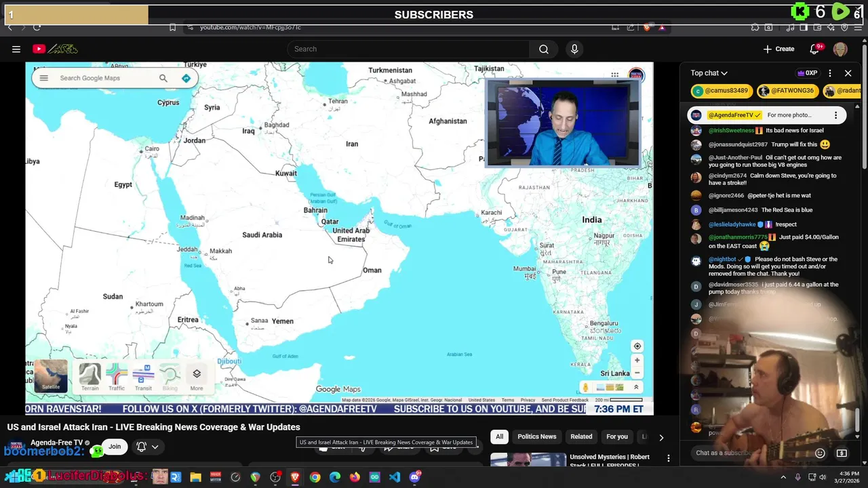Open Google Chrome from the taskbar

point(315,477)
